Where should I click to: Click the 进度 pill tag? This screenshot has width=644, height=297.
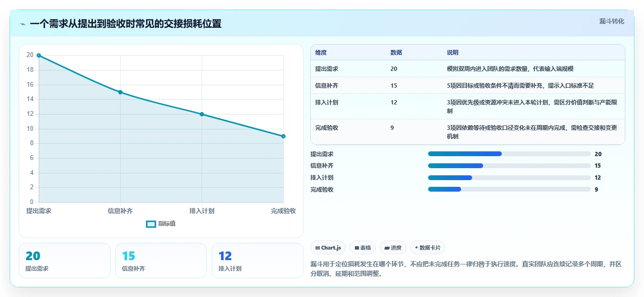point(393,248)
